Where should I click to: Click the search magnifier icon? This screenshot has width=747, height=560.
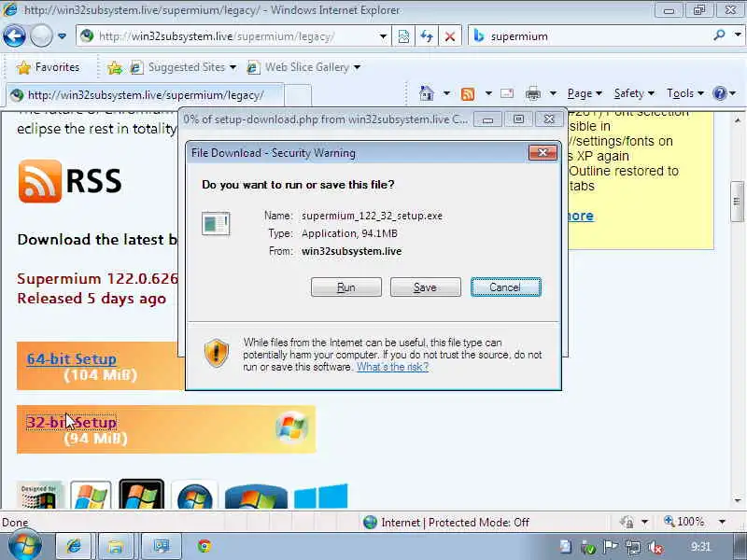[719, 35]
